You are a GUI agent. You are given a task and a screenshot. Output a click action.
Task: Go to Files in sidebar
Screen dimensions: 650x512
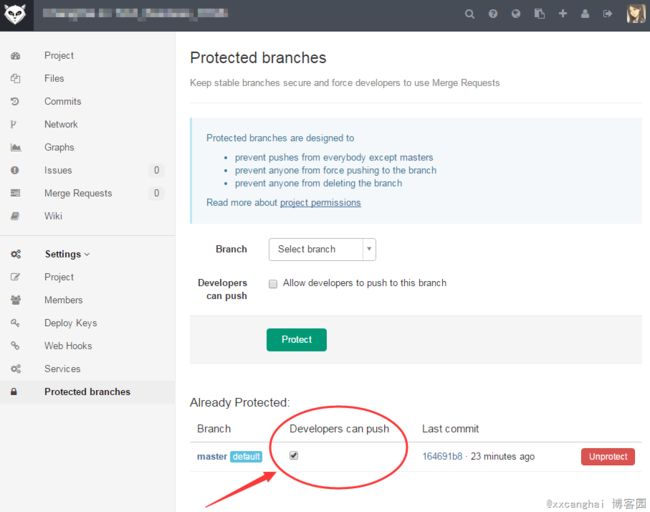pos(54,78)
